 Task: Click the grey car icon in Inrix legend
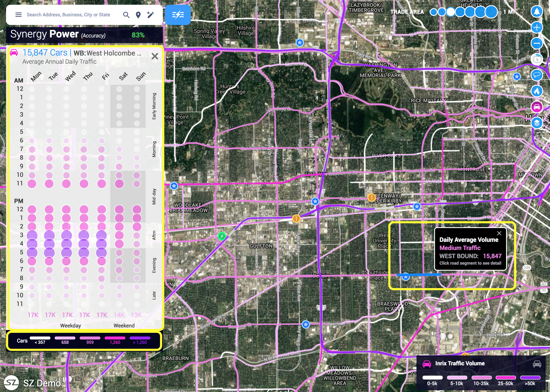[537, 364]
